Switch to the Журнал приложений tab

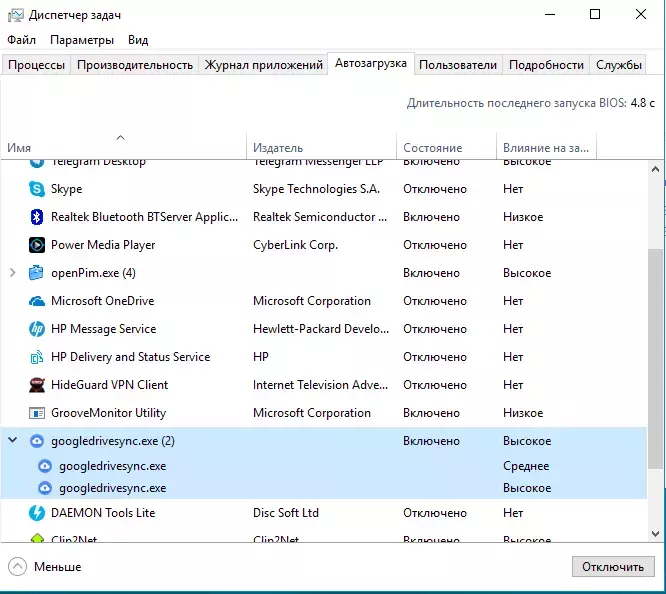click(263, 65)
